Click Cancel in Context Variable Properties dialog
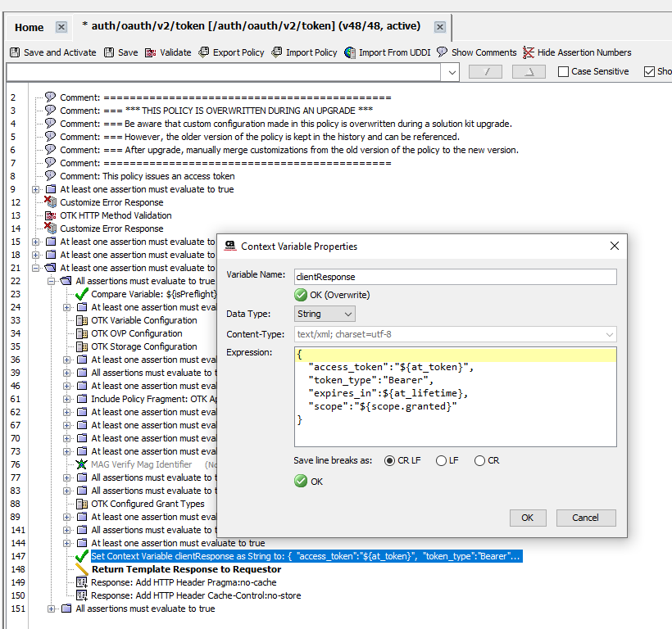Image resolution: width=672 pixels, height=629 pixels. coord(585,518)
